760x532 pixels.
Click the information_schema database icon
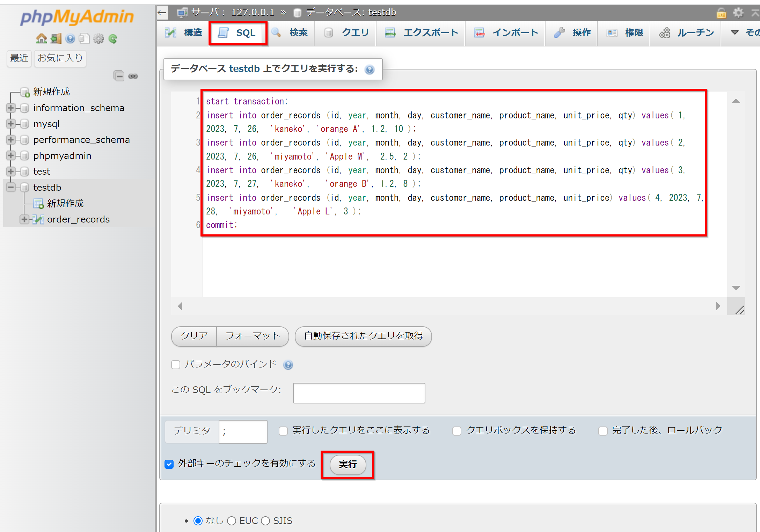pyautogui.click(x=24, y=108)
